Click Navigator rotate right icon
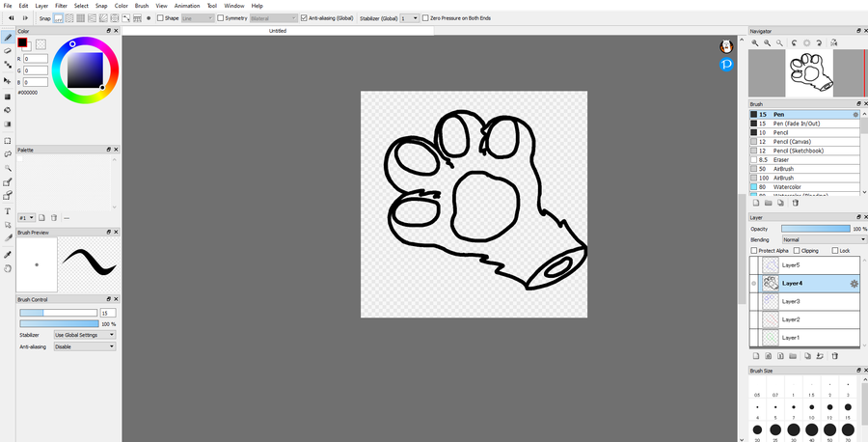This screenshot has height=442, width=868. pyautogui.click(x=819, y=42)
